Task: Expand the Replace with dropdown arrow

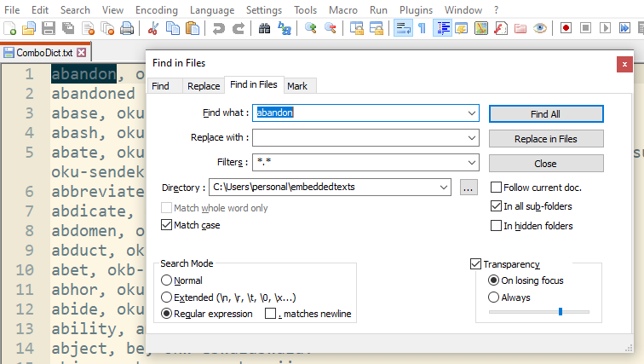Action: (472, 137)
